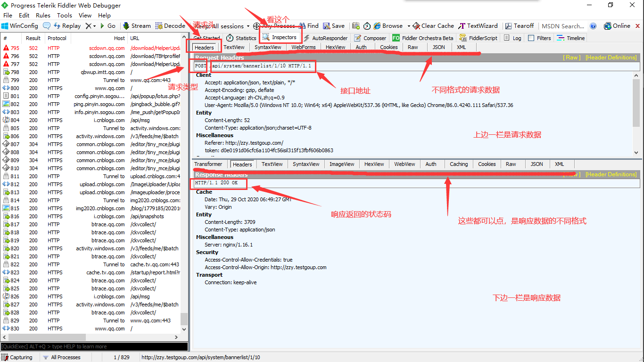The height and width of the screenshot is (362, 644).
Task: Open the WinConfig tool
Action: [x=20, y=26]
